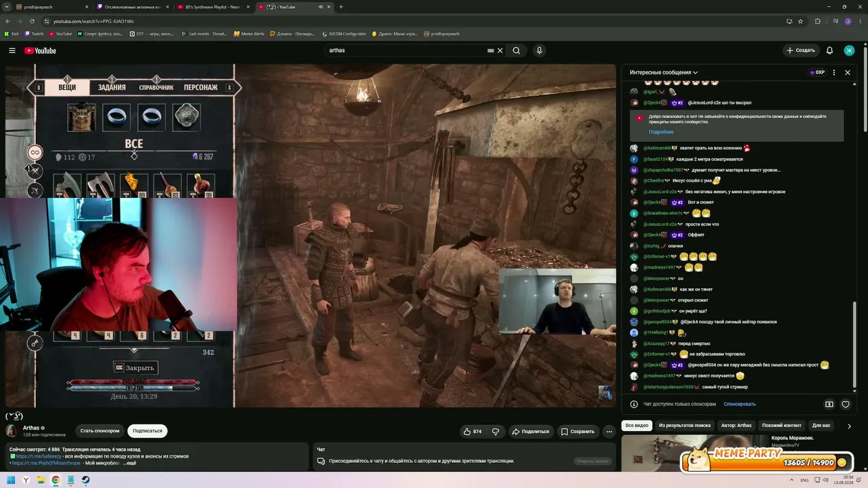
Task: Open the Kick bookmark
Action: click(12, 34)
